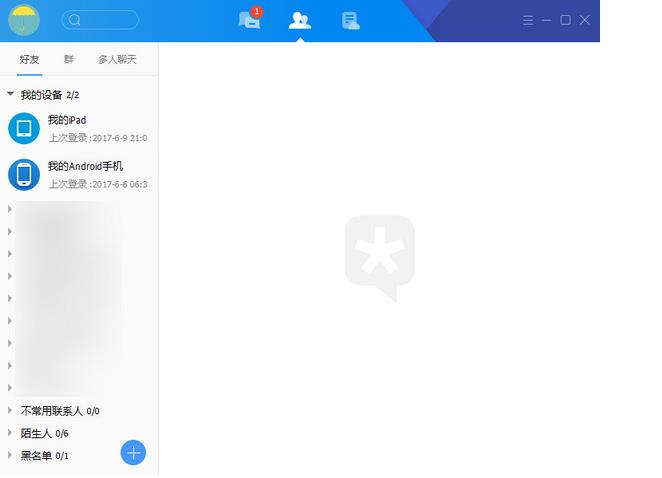
Task: Close the application window
Action: [x=585, y=20]
